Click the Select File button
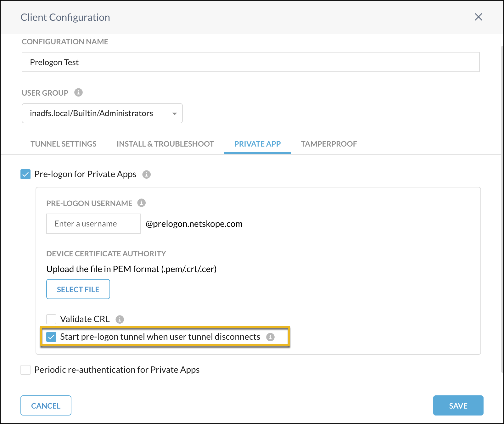 (x=78, y=289)
